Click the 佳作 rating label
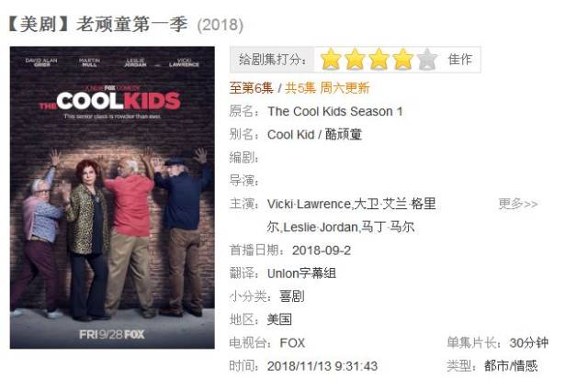 click(x=459, y=60)
